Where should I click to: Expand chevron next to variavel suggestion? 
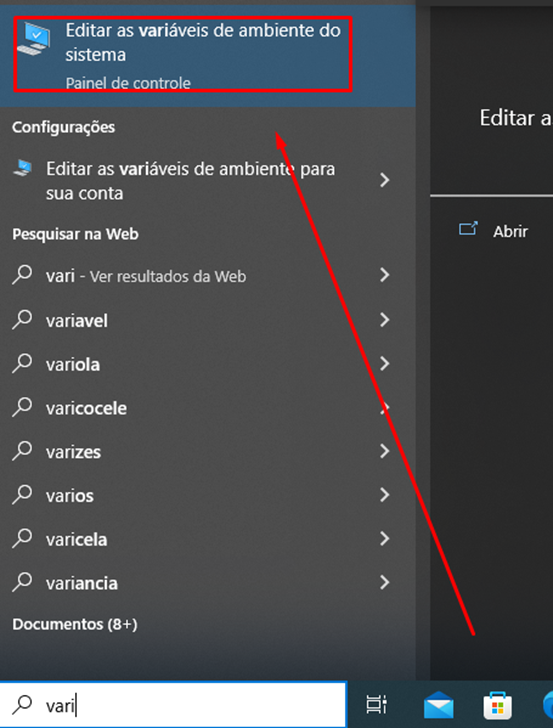tap(384, 319)
